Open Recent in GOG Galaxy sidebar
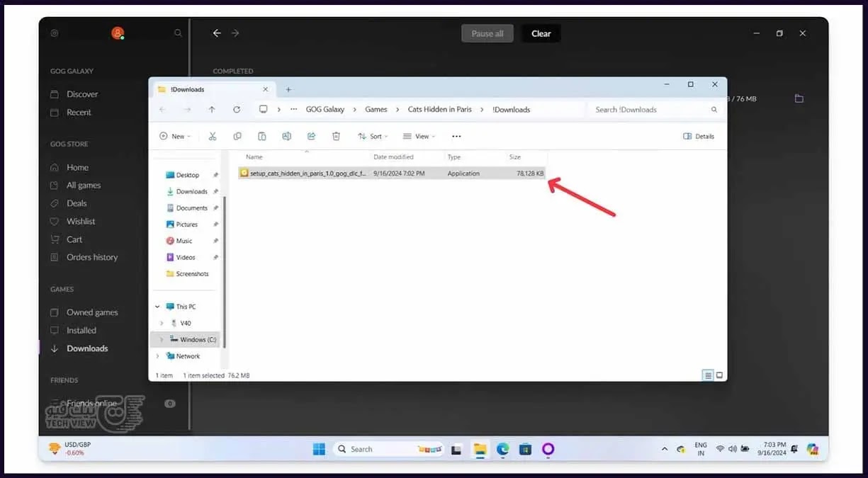This screenshot has width=868, height=478. (x=79, y=113)
